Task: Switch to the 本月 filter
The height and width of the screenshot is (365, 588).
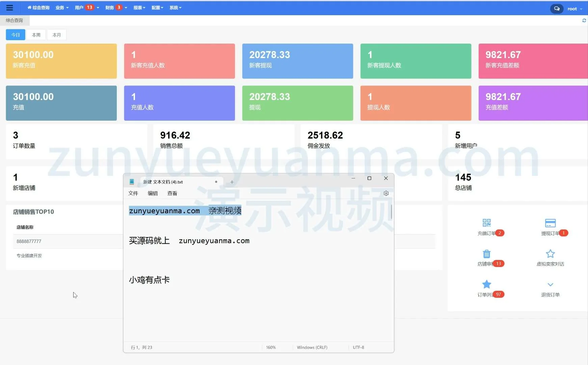Action: click(57, 35)
